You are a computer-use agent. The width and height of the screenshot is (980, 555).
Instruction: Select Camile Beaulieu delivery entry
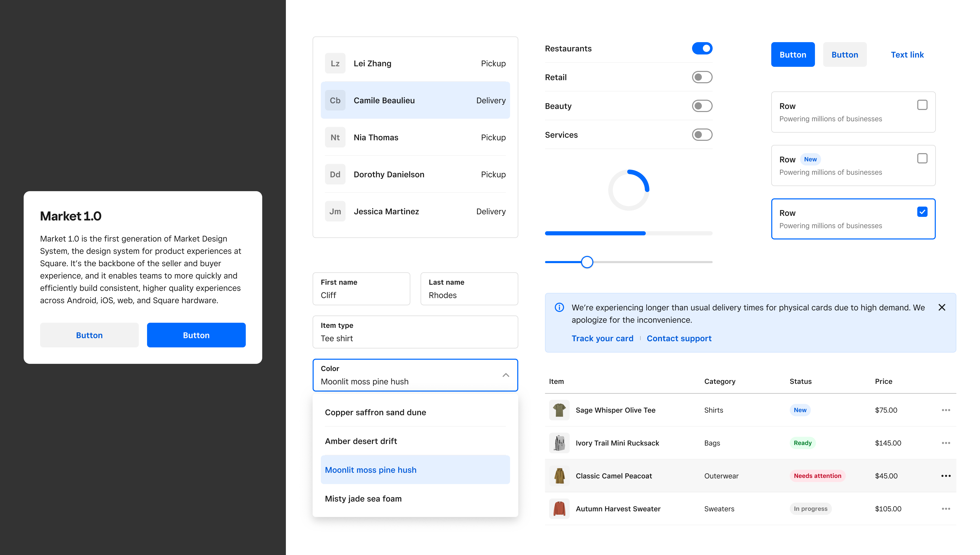pos(415,100)
